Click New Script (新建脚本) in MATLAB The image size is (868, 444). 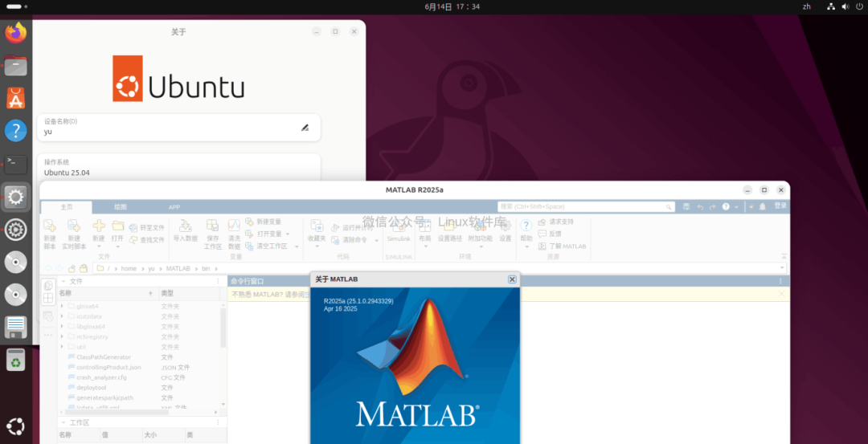point(49,234)
